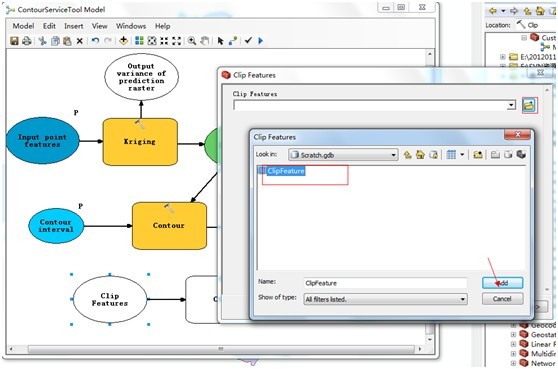Open the Help menu
Image resolution: width=558 pixels, height=369 pixels.
pyautogui.click(x=162, y=26)
